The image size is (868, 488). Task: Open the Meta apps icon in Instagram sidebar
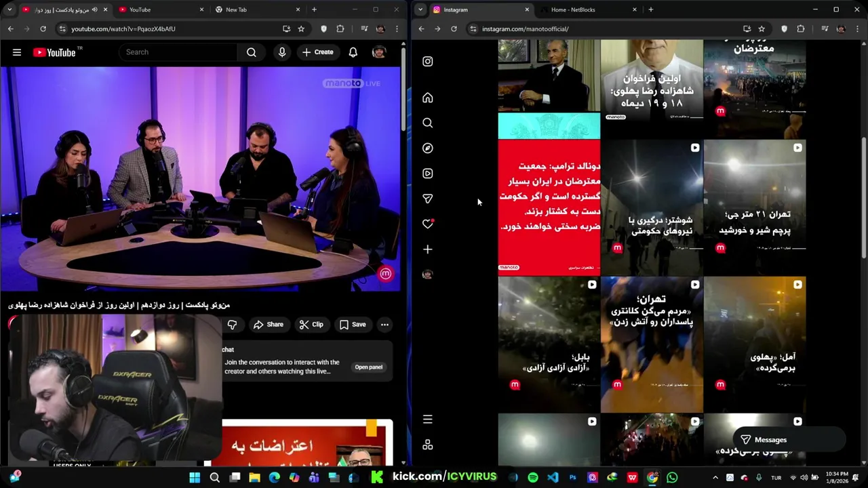click(427, 445)
